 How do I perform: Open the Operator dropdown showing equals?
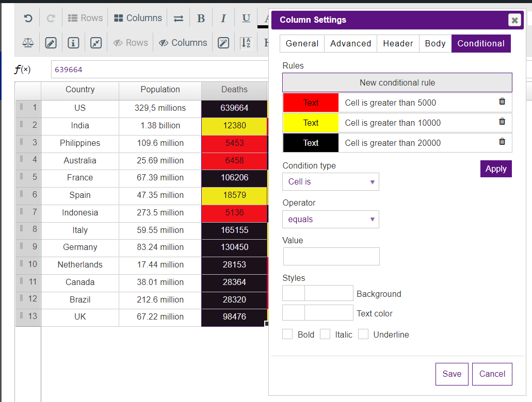(330, 219)
